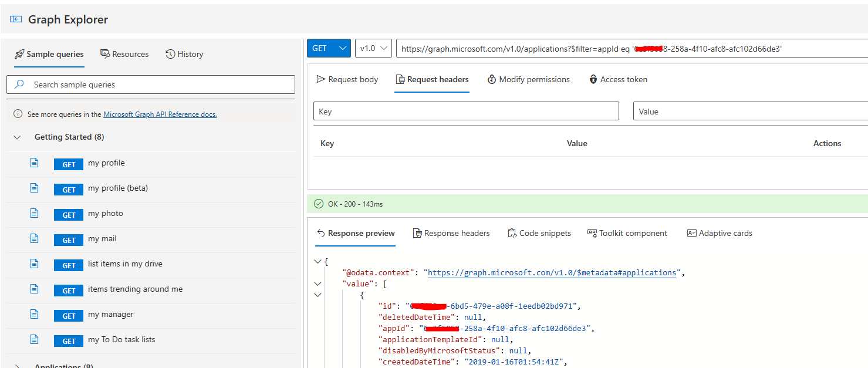This screenshot has height=368, width=868.
Task: Open the Access token tab
Action: (619, 79)
